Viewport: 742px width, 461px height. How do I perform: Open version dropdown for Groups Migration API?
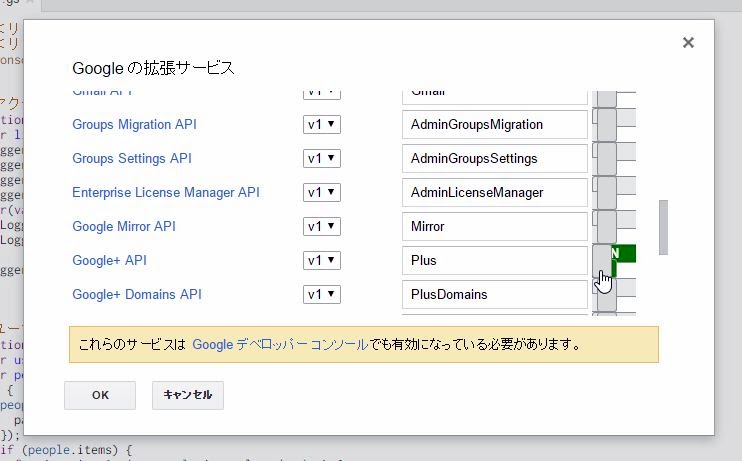point(322,125)
